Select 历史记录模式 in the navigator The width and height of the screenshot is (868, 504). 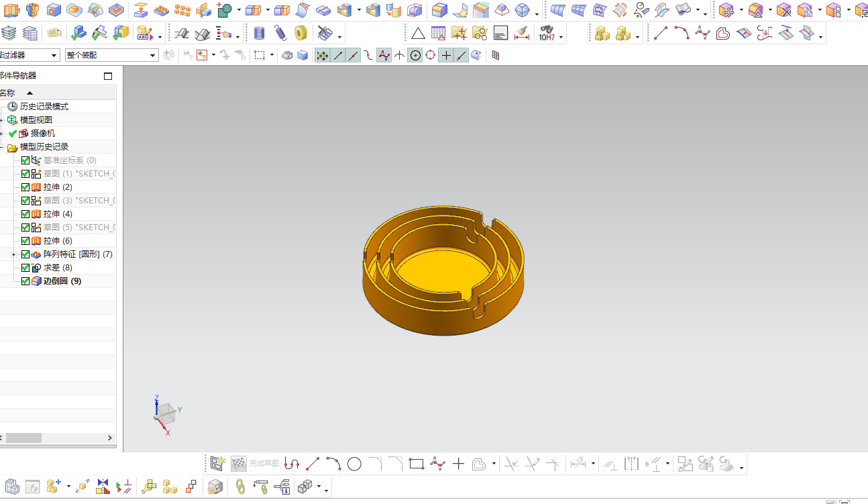44,107
